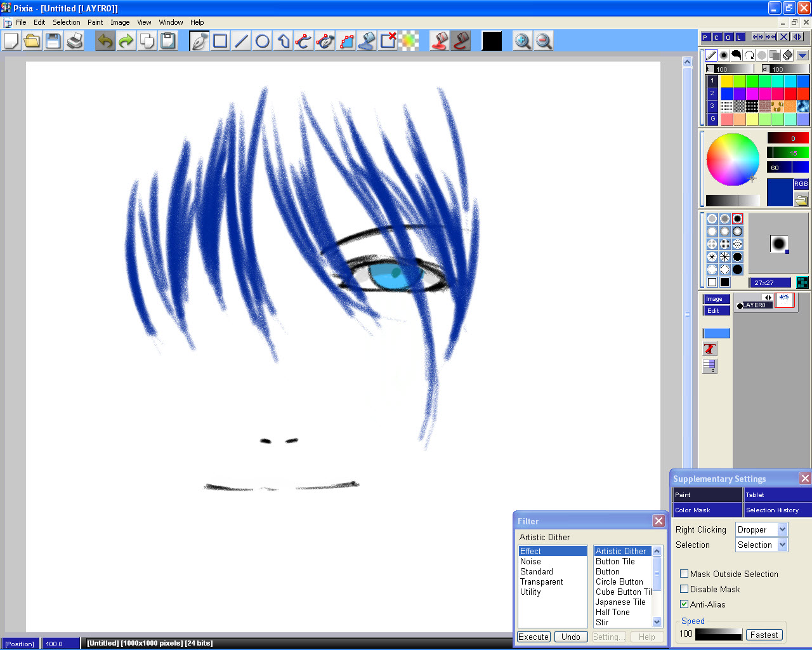
Task: Click Execute in the Filter dialog
Action: [x=533, y=637]
